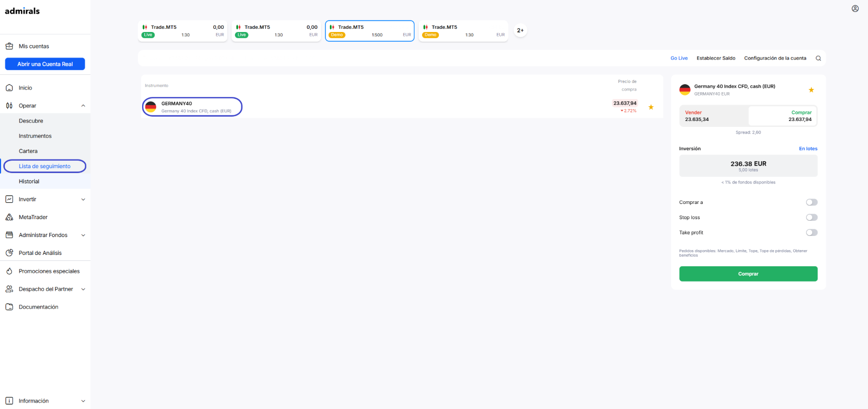Show more accounts with the 2+ button
The image size is (868, 409).
(x=520, y=30)
